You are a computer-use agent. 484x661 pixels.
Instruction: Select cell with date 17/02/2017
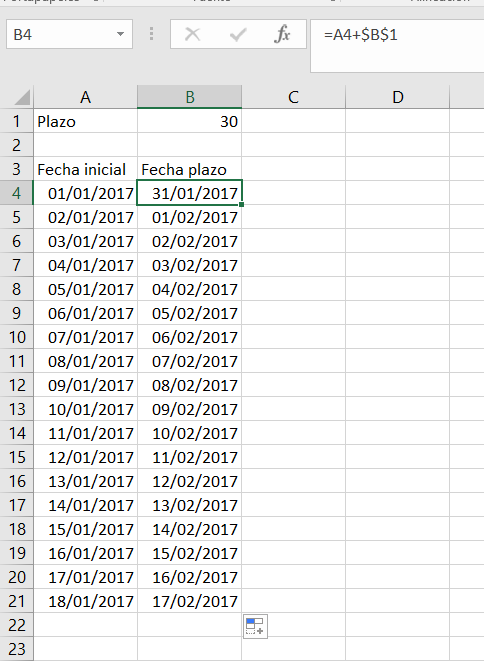pos(189,601)
